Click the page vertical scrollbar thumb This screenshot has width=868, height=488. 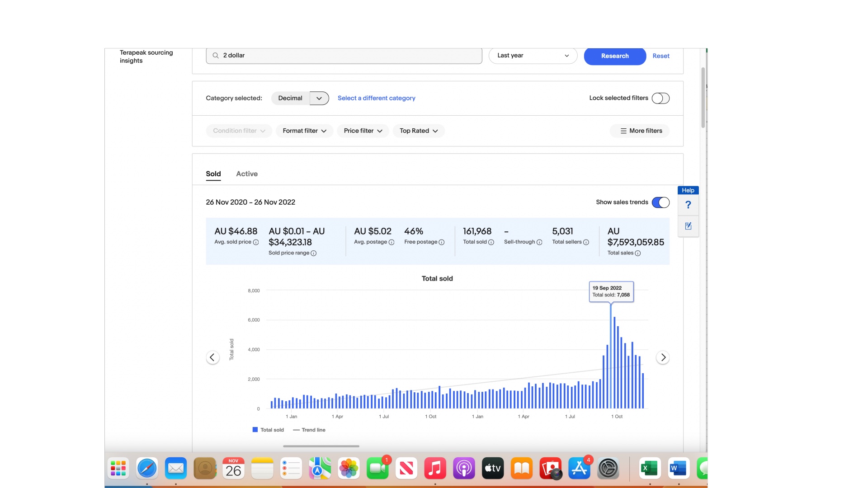click(703, 97)
